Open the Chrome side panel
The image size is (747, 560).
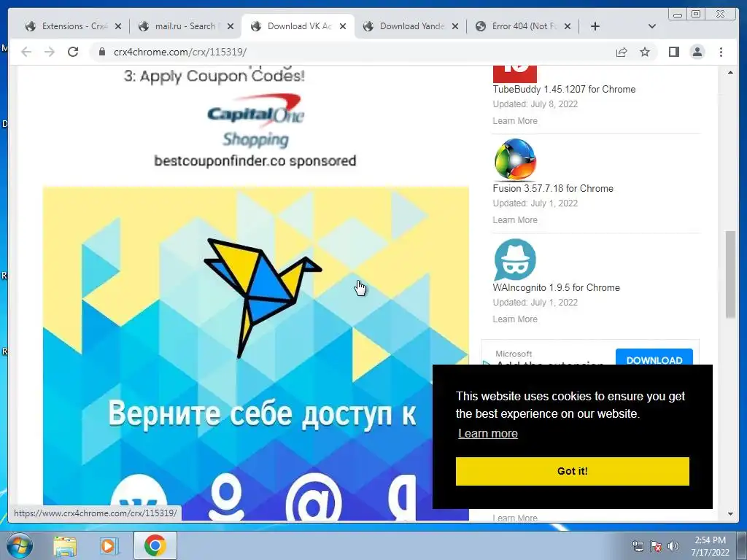[673, 52]
